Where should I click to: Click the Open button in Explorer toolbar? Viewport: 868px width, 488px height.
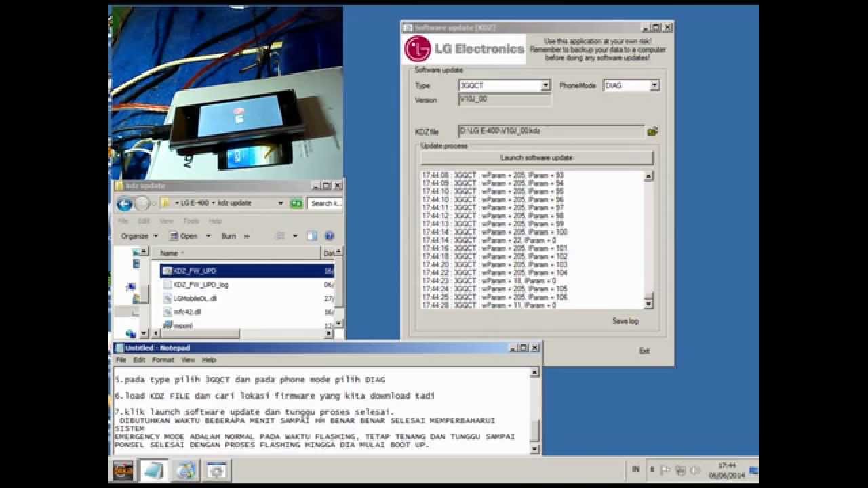coord(184,236)
